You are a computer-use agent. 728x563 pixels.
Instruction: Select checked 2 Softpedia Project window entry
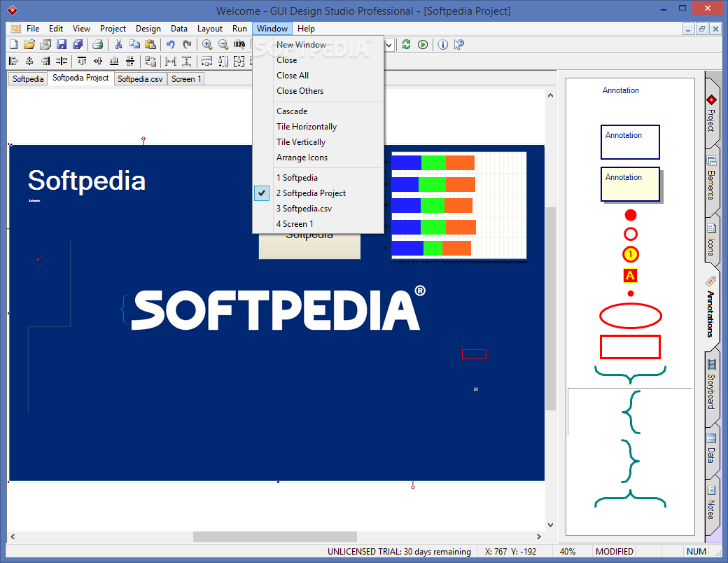[x=318, y=193]
